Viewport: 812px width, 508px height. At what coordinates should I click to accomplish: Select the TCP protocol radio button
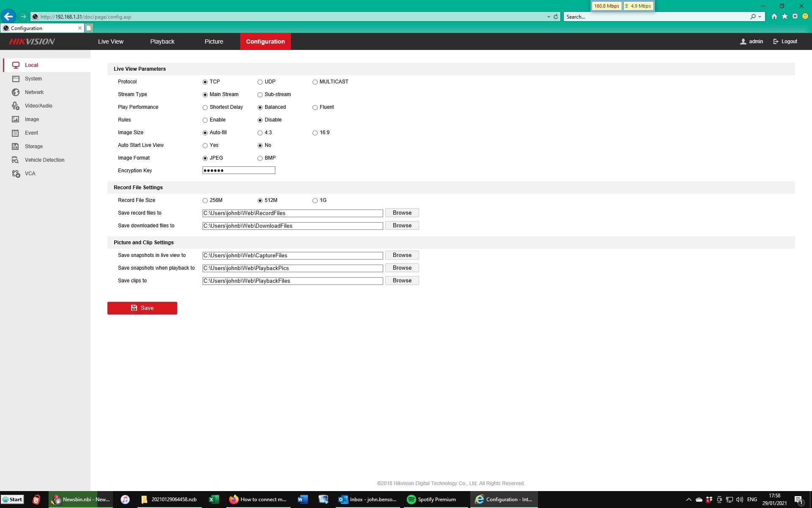[205, 81]
